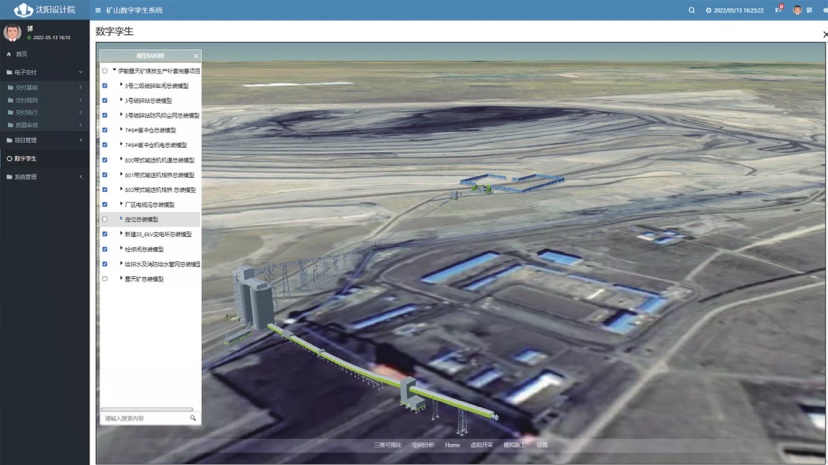This screenshot has height=465, width=828.
Task: Open the 系统管理 sidebar menu
Action: pyautogui.click(x=44, y=177)
